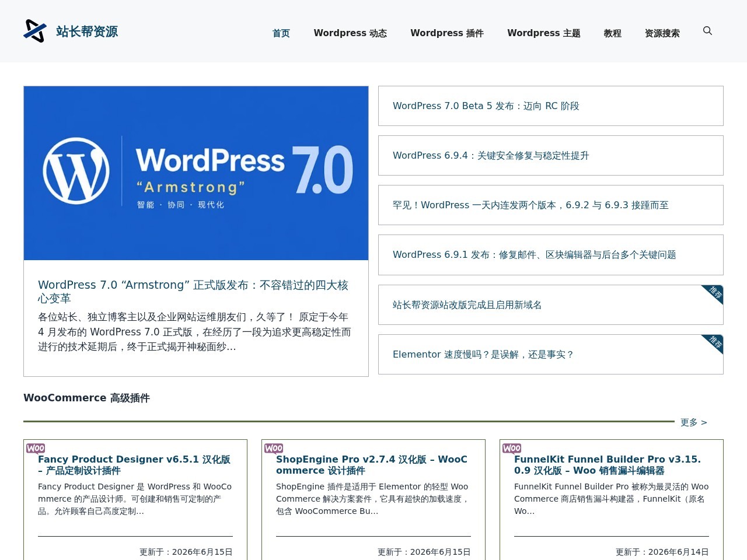Open the WordPress 7.0 Armstrong featured image
This screenshot has width=747, height=560.
196,173
